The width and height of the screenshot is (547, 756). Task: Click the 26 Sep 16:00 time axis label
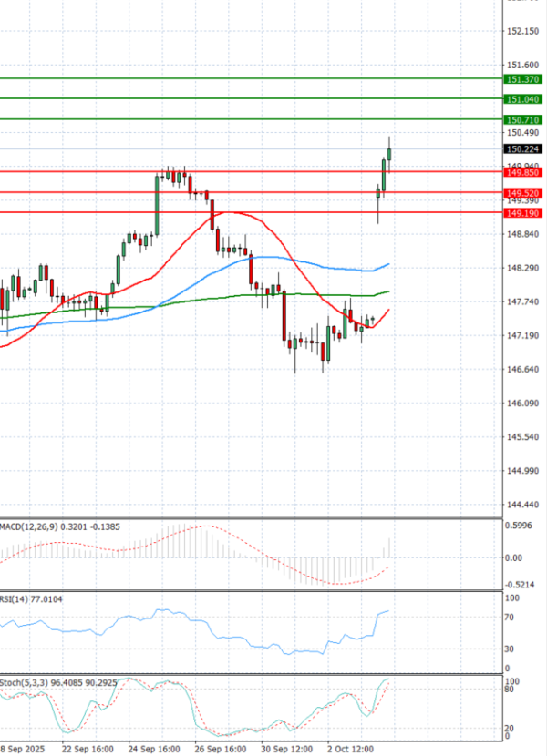coord(221,749)
